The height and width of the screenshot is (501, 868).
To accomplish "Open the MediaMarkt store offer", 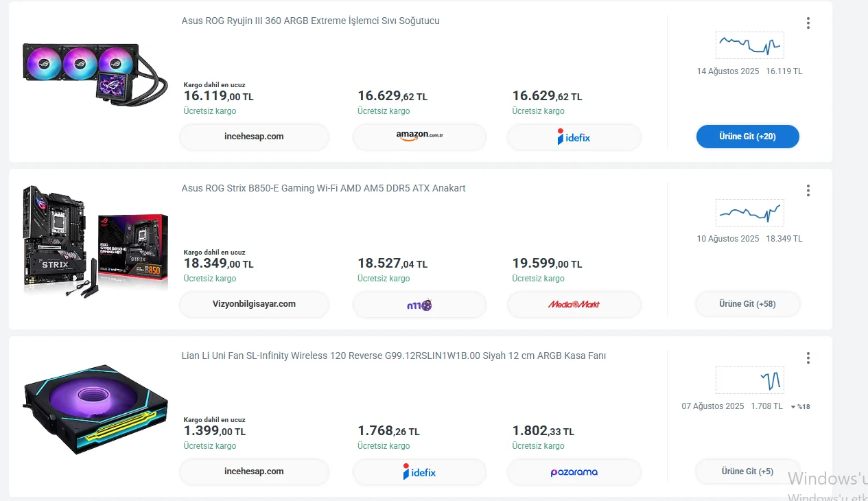I will (x=574, y=304).
